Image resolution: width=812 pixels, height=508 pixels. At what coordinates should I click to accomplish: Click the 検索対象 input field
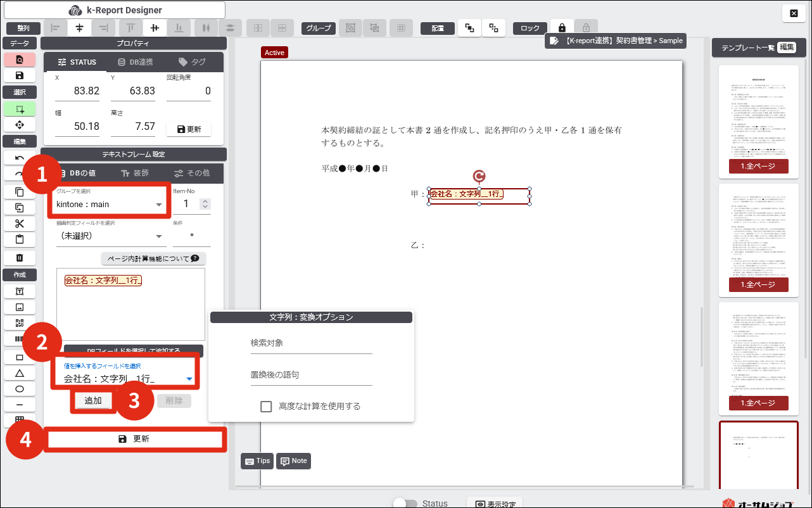click(x=311, y=343)
